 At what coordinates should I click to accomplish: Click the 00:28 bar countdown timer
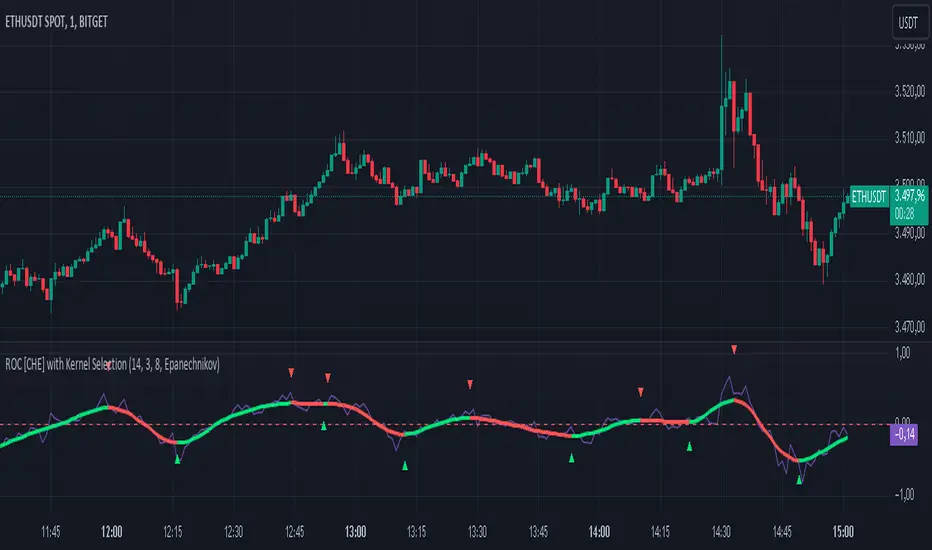tap(905, 213)
